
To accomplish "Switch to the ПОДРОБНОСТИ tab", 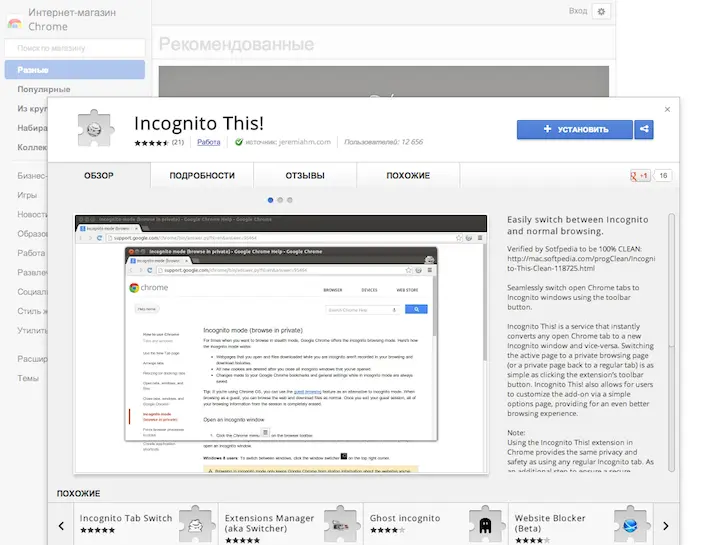I will [202, 175].
